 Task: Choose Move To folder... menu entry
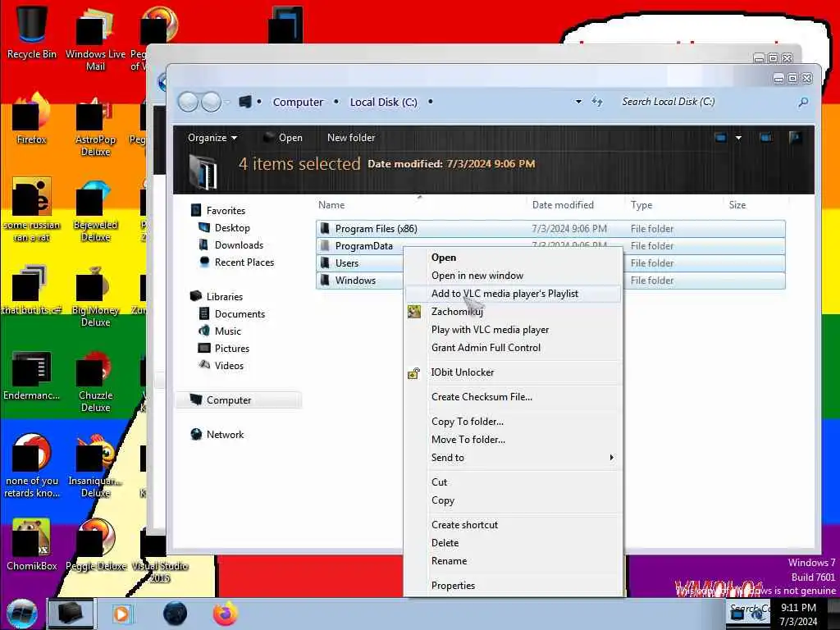coord(514,440)
